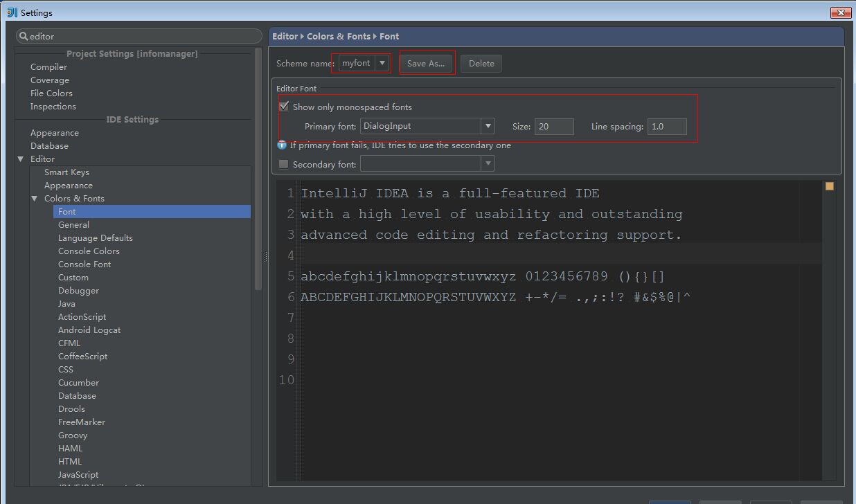
Task: Select the highlighted Font tree item
Action: pyautogui.click(x=152, y=212)
